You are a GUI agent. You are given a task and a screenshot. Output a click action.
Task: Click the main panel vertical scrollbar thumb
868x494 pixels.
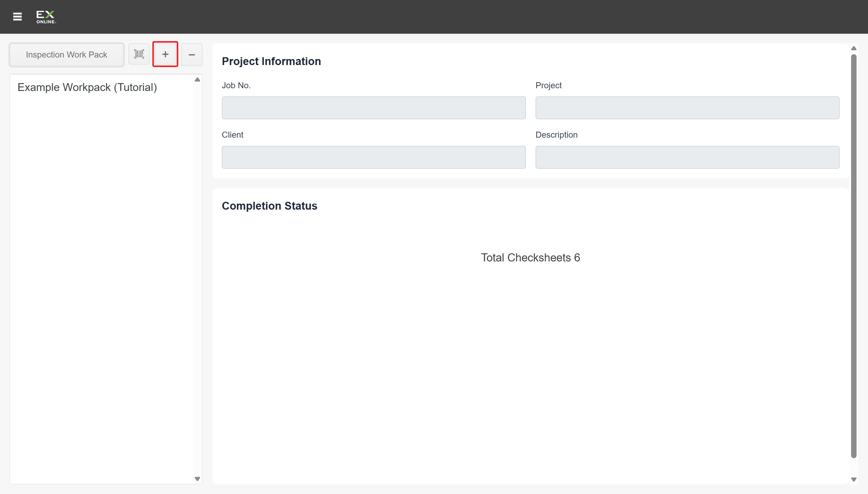[x=854, y=256]
